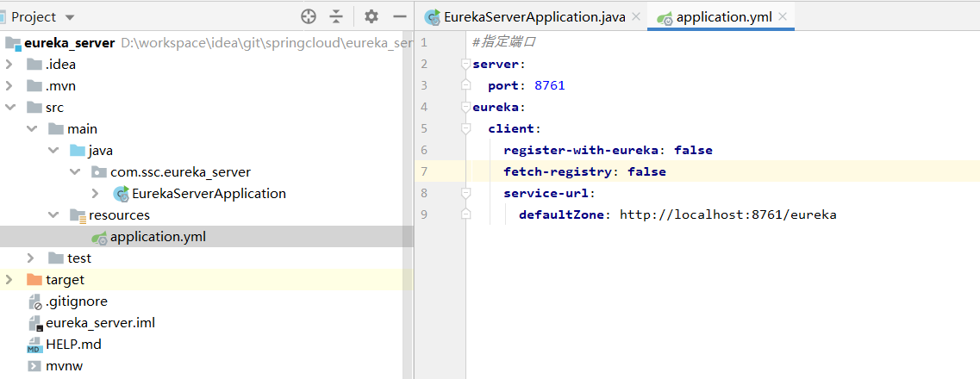Viewport: 980px width, 379px height.
Task: Click the Project tree vertical scrollbar
Action: click(x=408, y=206)
